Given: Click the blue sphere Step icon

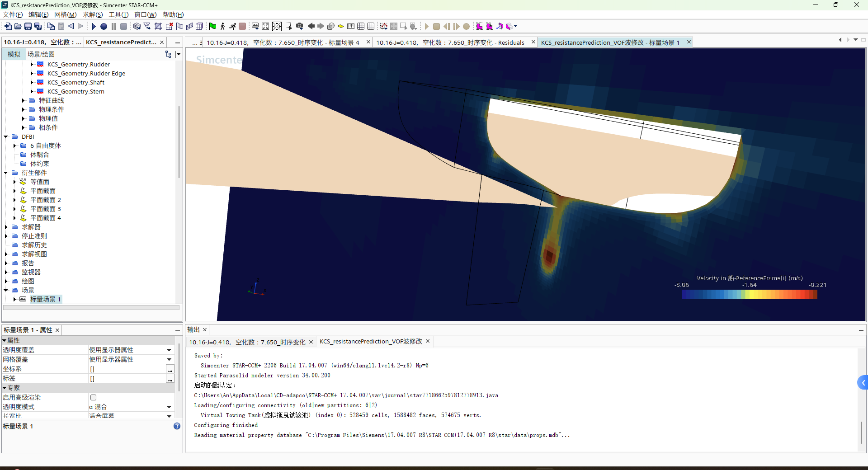Looking at the screenshot, I should click(x=104, y=26).
